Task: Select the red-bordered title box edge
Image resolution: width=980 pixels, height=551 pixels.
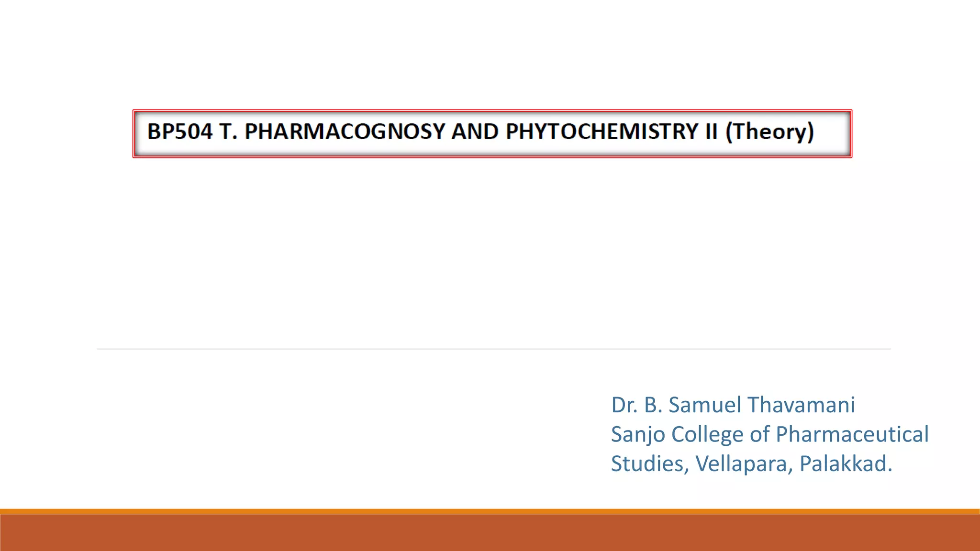Action: click(x=492, y=111)
